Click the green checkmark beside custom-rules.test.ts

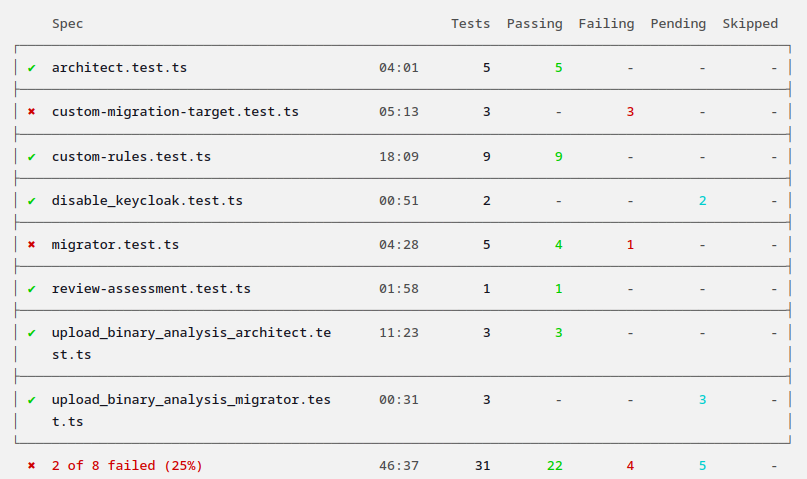(31, 157)
